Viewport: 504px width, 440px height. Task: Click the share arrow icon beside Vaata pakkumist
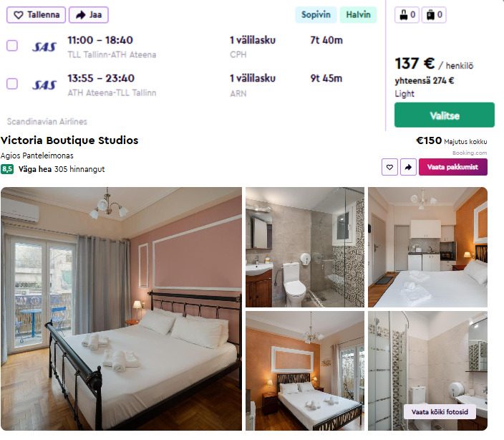click(x=408, y=167)
